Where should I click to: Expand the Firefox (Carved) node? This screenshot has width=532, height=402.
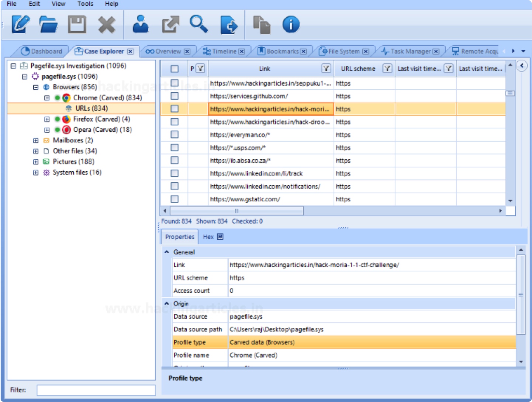click(46, 119)
